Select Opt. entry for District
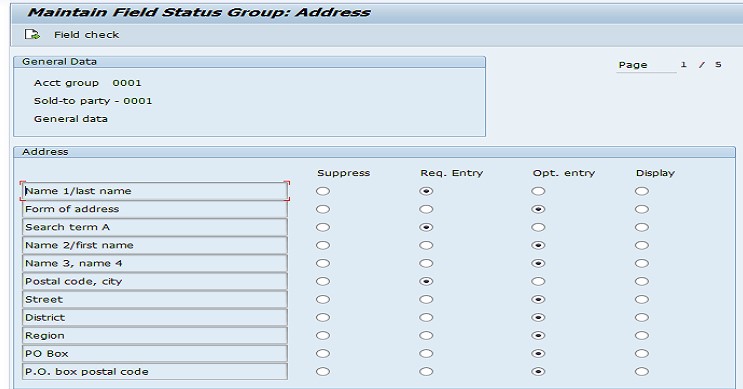 pyautogui.click(x=538, y=317)
